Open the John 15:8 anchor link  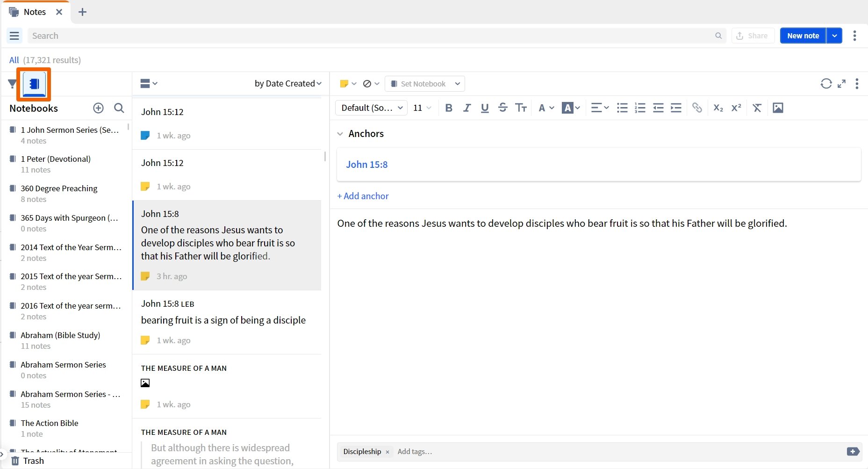tap(366, 165)
